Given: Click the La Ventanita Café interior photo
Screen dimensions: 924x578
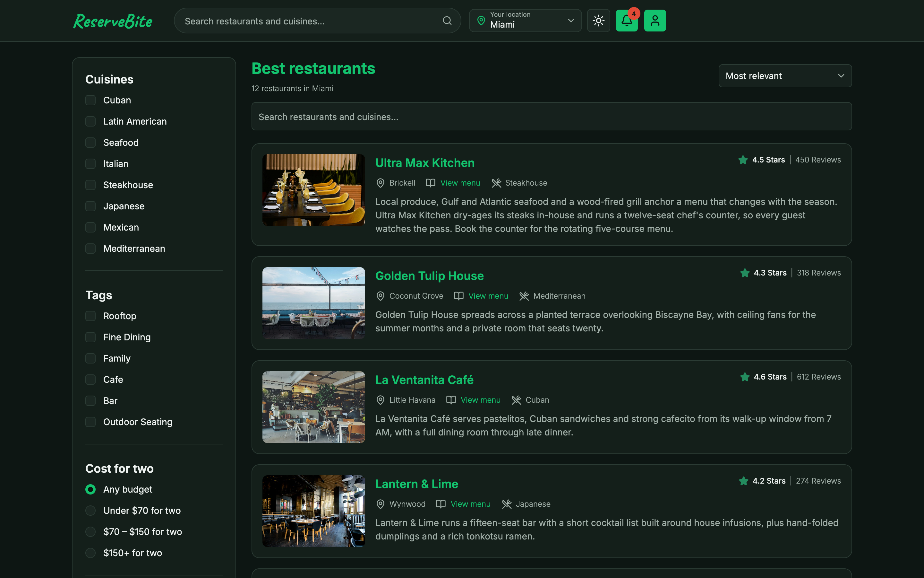Looking at the screenshot, I should 313,407.
